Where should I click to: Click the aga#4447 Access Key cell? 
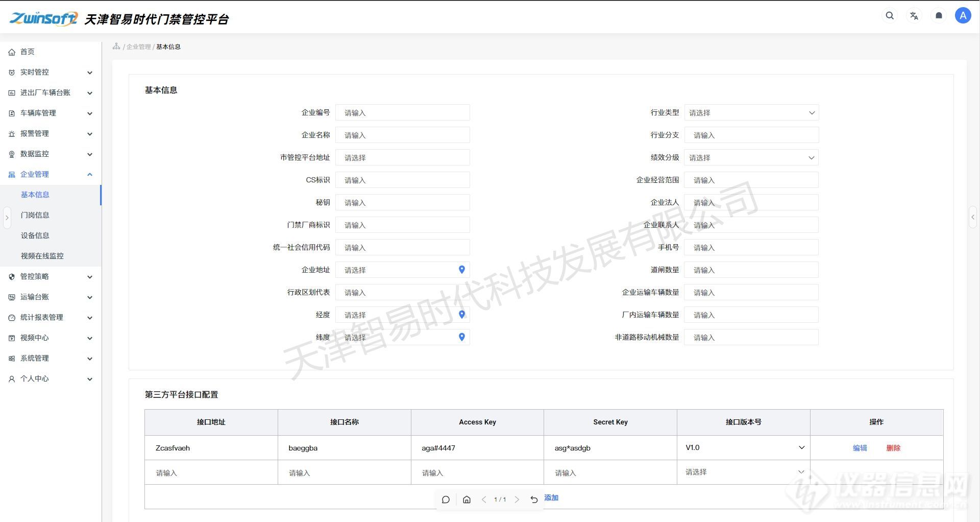pyautogui.click(x=478, y=448)
